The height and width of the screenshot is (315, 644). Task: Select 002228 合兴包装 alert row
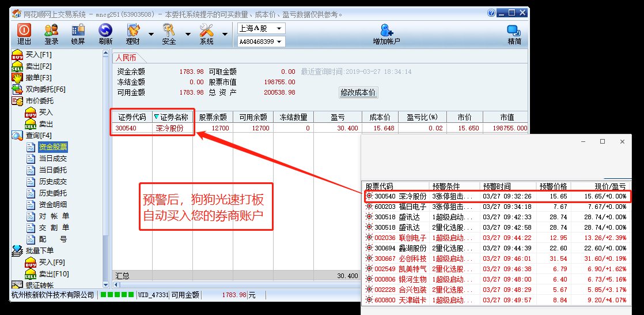[x=497, y=290]
